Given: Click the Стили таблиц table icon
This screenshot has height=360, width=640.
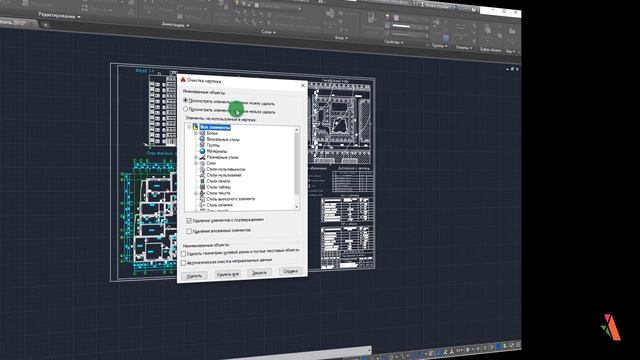Looking at the screenshot, I should (202, 187).
